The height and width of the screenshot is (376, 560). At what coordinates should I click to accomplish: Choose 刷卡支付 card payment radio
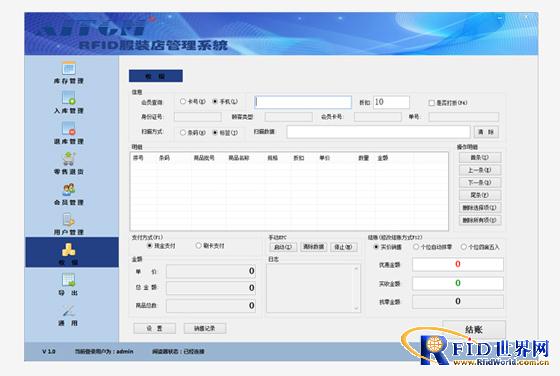pyautogui.click(x=199, y=246)
